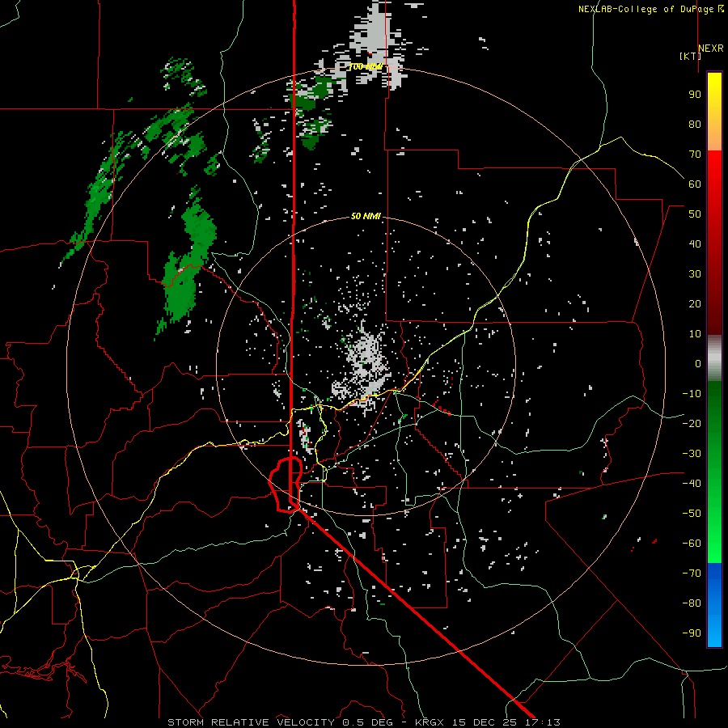Click the -80 scale value
Image resolution: width=728 pixels, height=728 pixels.
click(x=692, y=603)
